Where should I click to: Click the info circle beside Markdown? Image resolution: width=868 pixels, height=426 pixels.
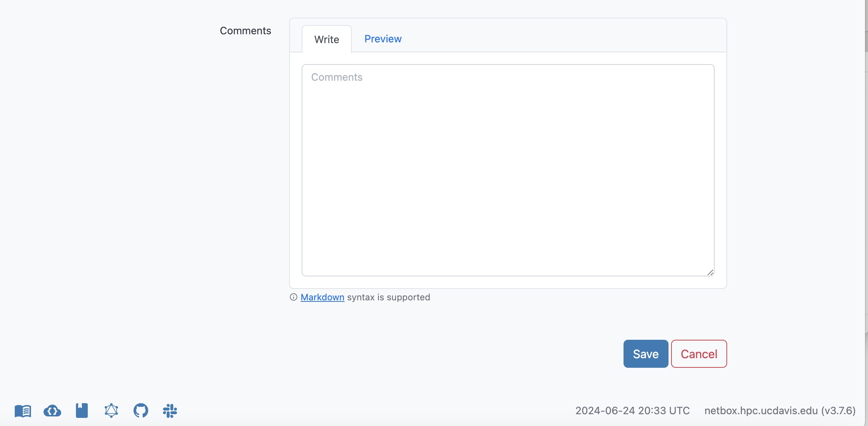click(x=294, y=297)
